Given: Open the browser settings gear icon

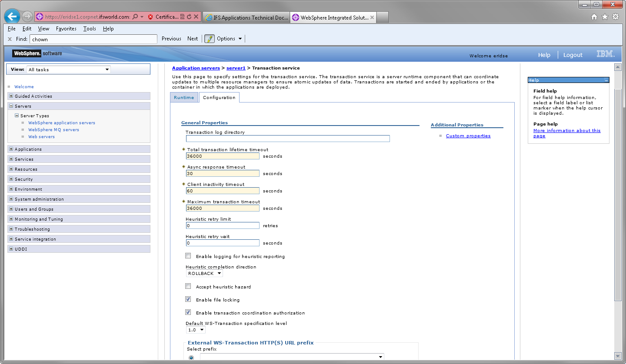Looking at the screenshot, I should pyautogui.click(x=616, y=17).
